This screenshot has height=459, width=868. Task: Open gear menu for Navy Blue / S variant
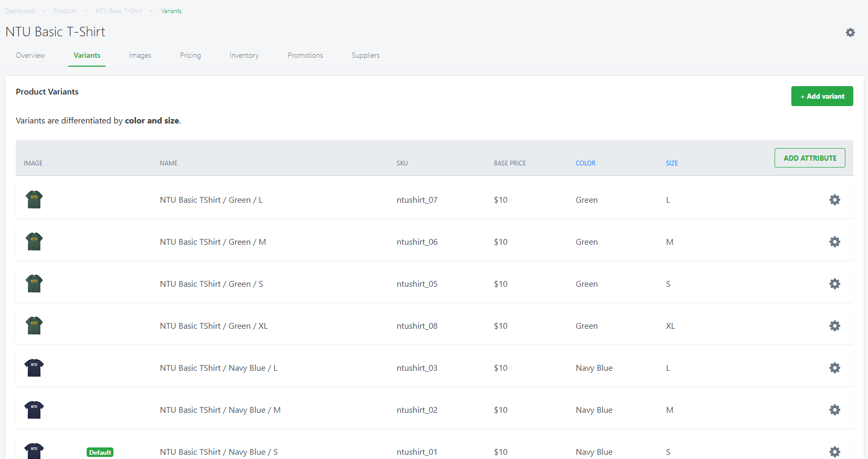click(x=834, y=452)
